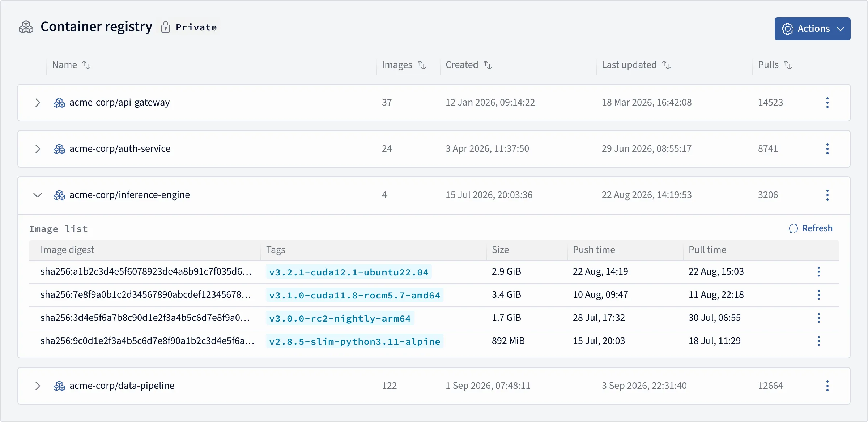Click the Size column header

coord(500,250)
